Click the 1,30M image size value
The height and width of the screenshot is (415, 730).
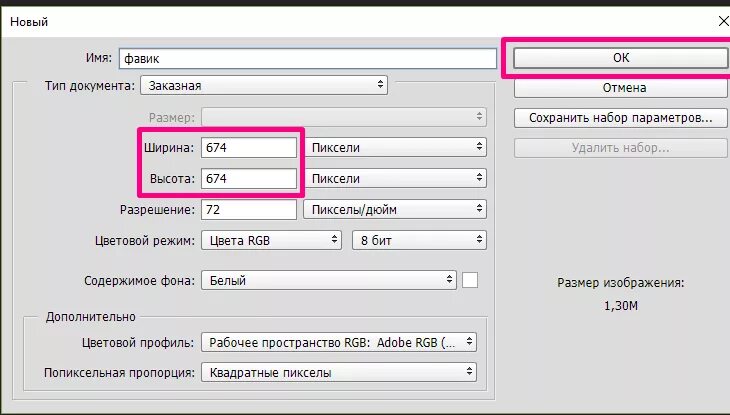click(x=621, y=306)
